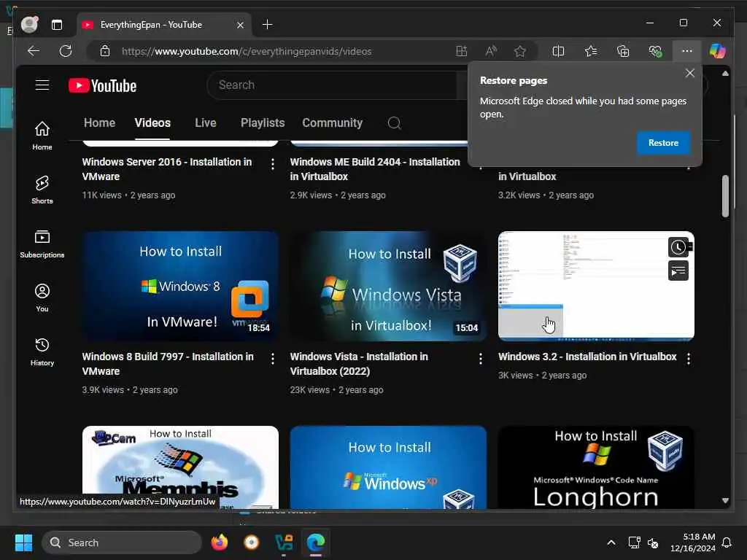Toggle Edge split screen
747x560 pixels.
coord(558,51)
